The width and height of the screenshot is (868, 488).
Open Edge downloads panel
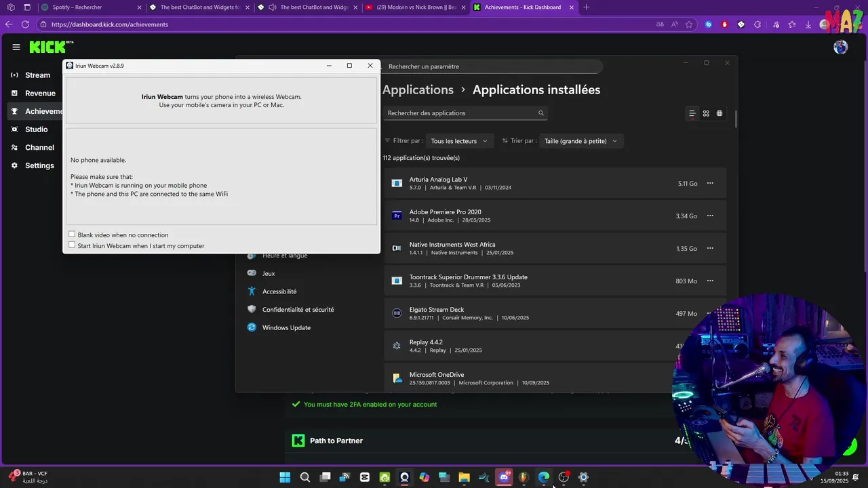[x=808, y=24]
